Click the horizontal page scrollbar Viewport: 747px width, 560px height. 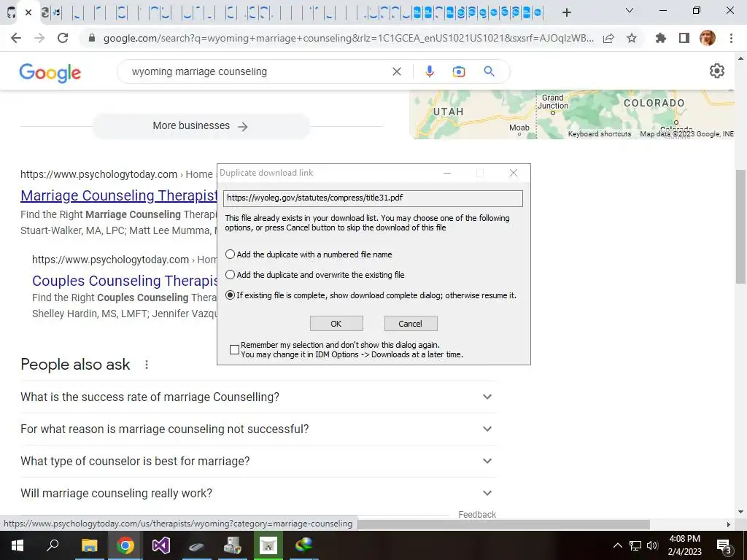coord(503,524)
